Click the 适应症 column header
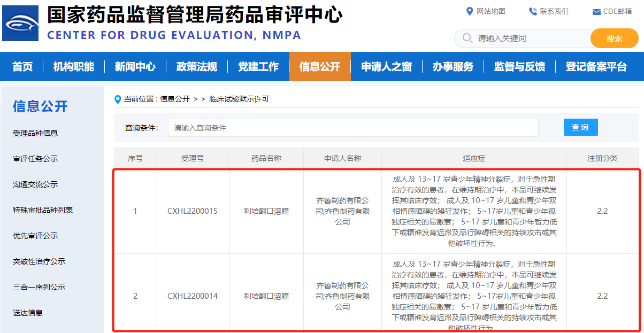Viewport: 644px width, 333px height. [x=474, y=158]
